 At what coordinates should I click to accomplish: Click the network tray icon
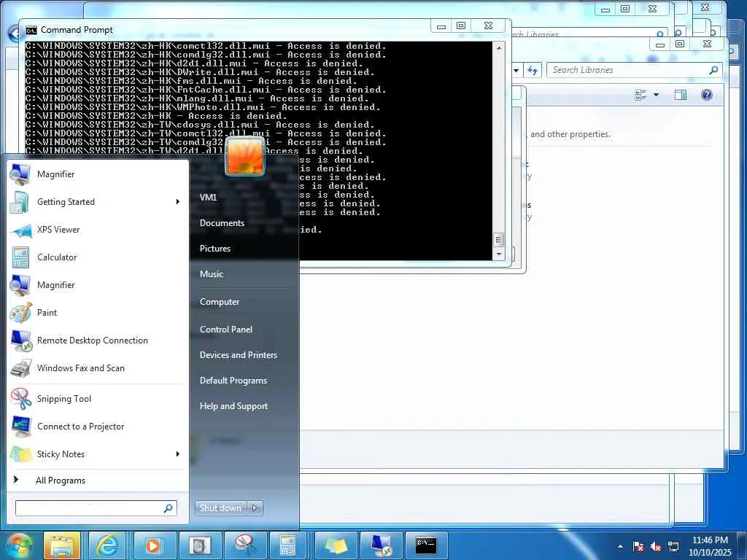[673, 547]
